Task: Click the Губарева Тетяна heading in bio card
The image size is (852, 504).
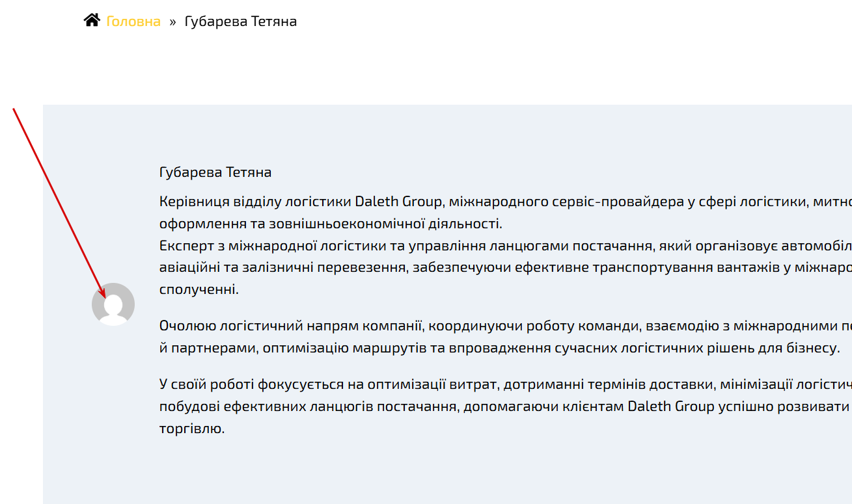Action: tap(215, 172)
